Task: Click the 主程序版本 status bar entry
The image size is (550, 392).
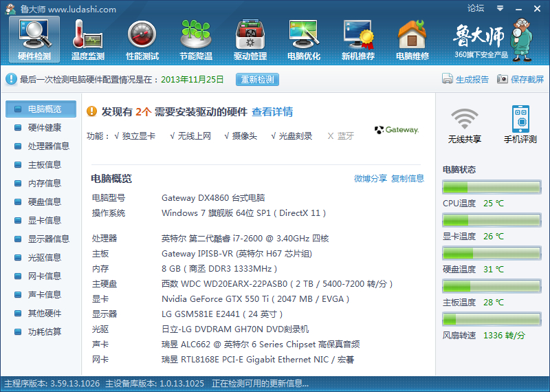Action: [52, 384]
